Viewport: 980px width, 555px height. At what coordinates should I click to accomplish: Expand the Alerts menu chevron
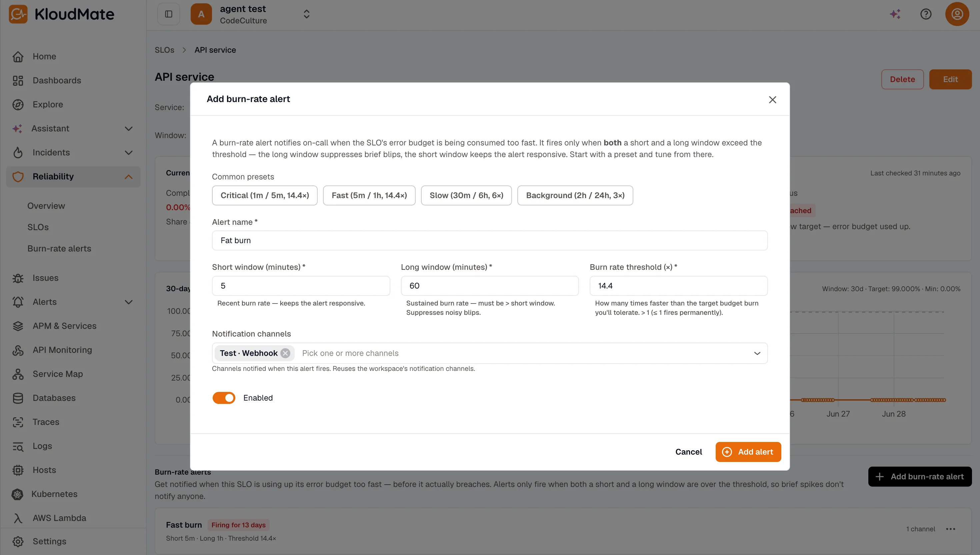tap(129, 302)
